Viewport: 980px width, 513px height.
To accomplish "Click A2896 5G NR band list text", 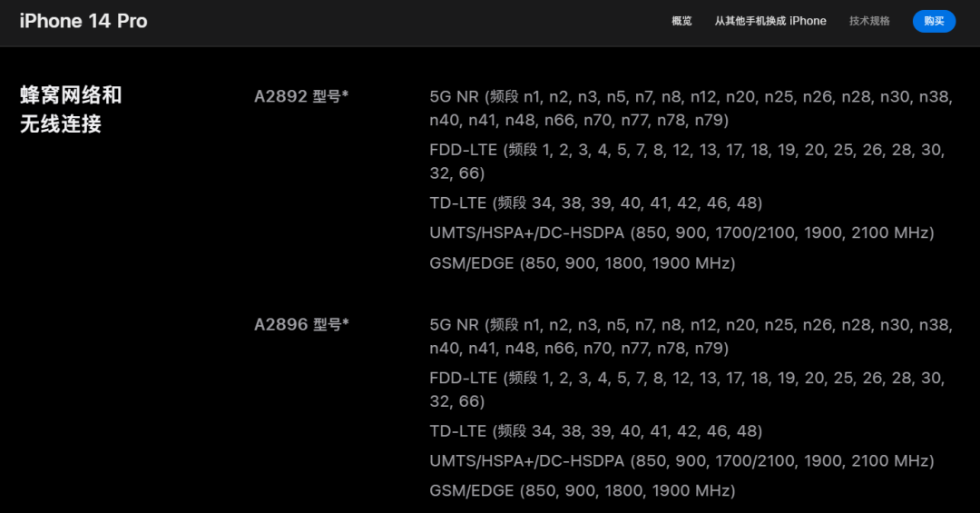I will click(691, 337).
